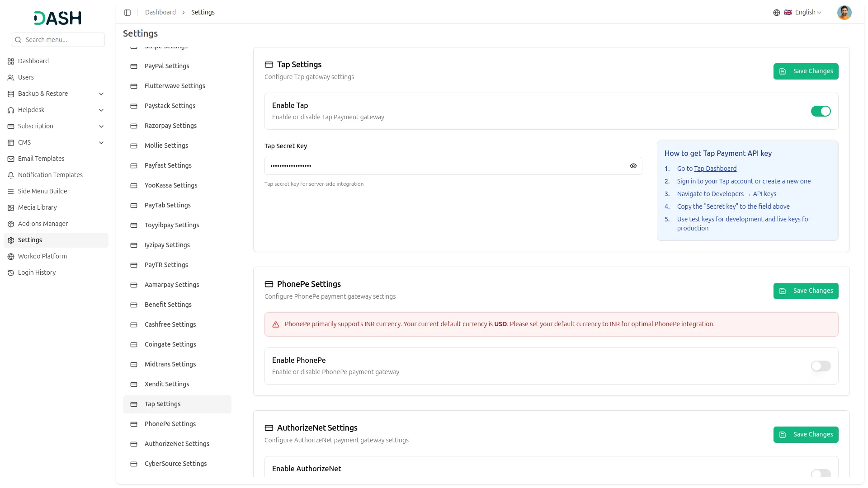This screenshot has height=488, width=868.
Task: Click the globe language icon
Action: (x=776, y=13)
